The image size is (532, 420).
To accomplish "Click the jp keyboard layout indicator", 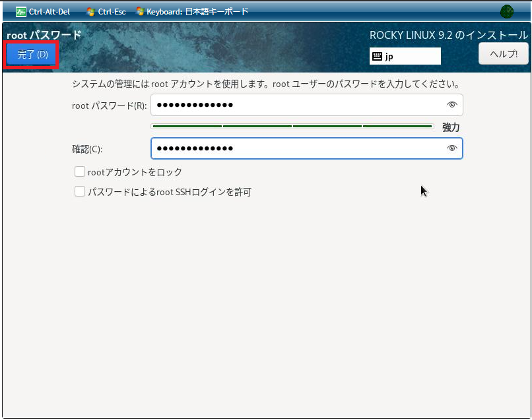I will [x=405, y=56].
